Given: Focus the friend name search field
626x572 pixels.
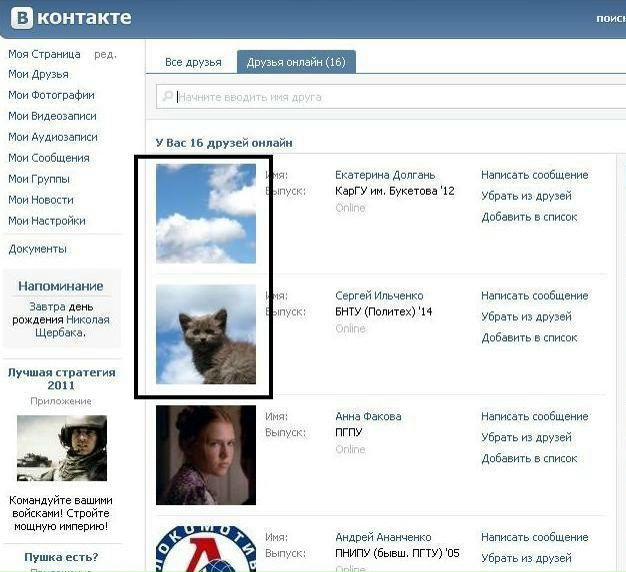Looking at the screenshot, I should tap(390, 97).
